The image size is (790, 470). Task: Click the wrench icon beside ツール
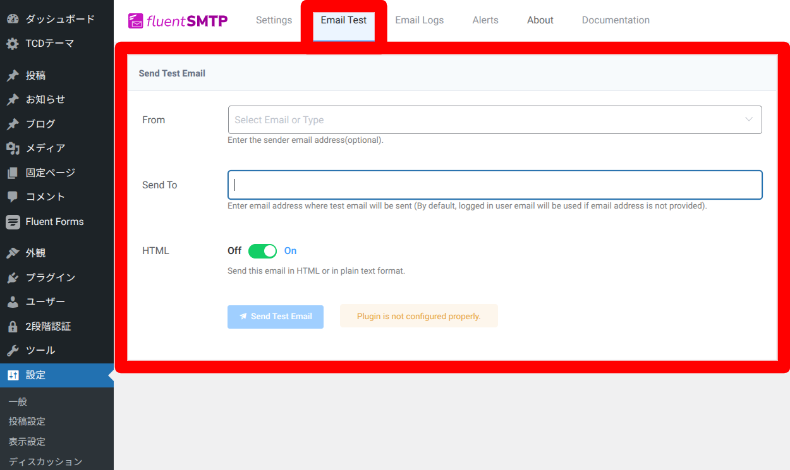point(13,351)
